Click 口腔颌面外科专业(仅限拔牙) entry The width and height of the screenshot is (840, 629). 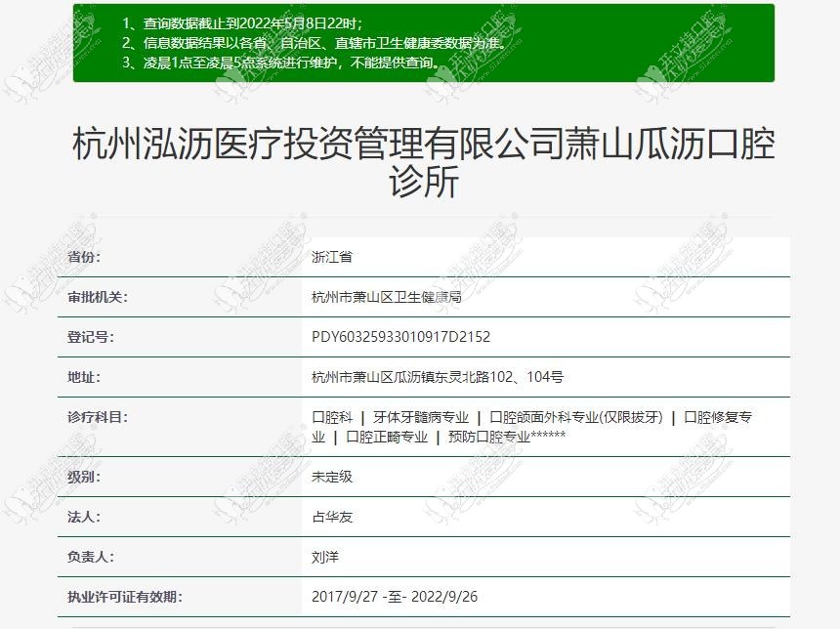point(576,417)
